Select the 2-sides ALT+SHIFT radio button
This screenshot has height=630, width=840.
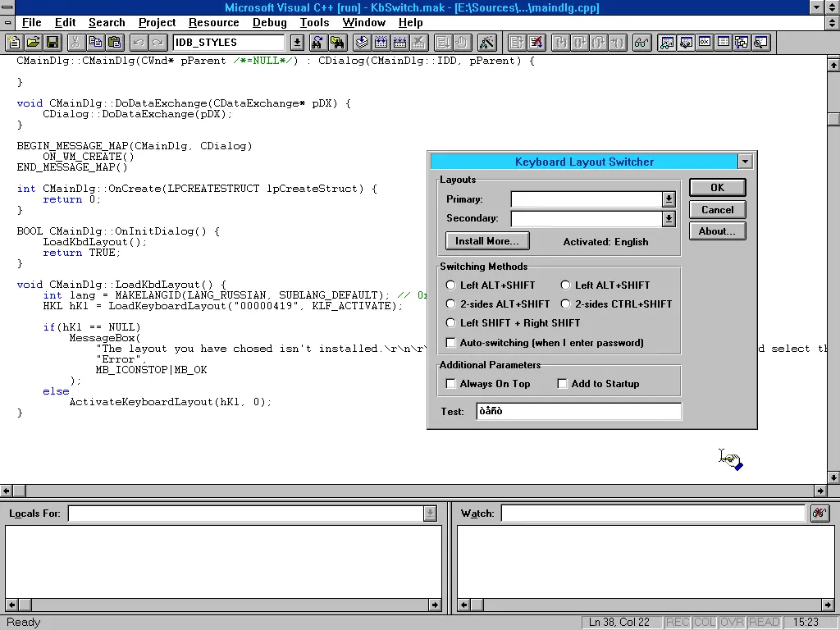(x=450, y=304)
